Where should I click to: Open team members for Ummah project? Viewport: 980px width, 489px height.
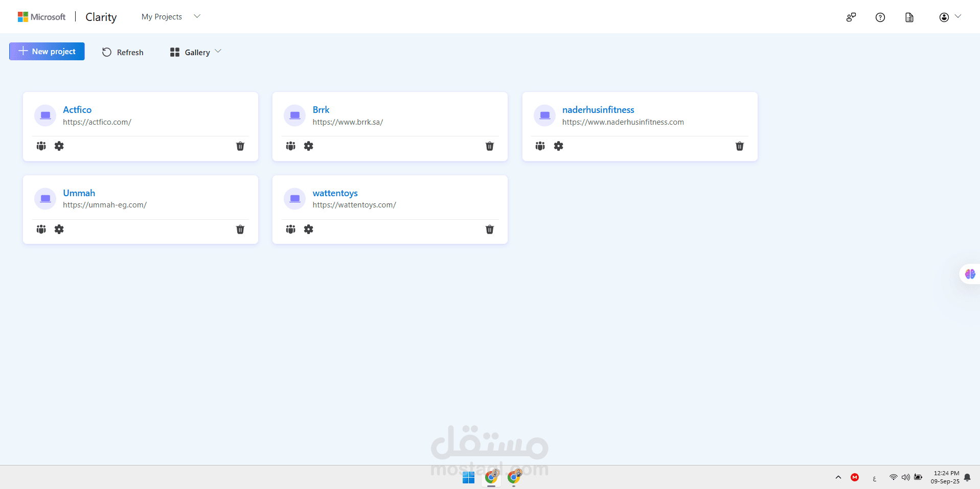41,229
